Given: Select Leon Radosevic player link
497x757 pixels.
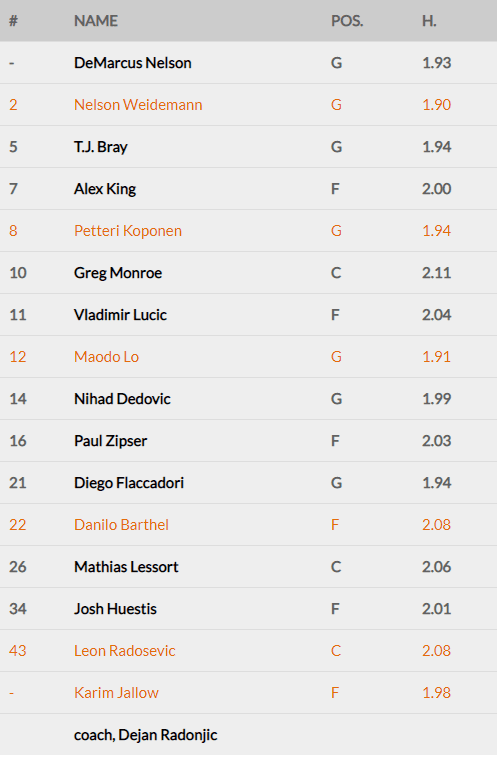Looking at the screenshot, I should click(125, 651).
